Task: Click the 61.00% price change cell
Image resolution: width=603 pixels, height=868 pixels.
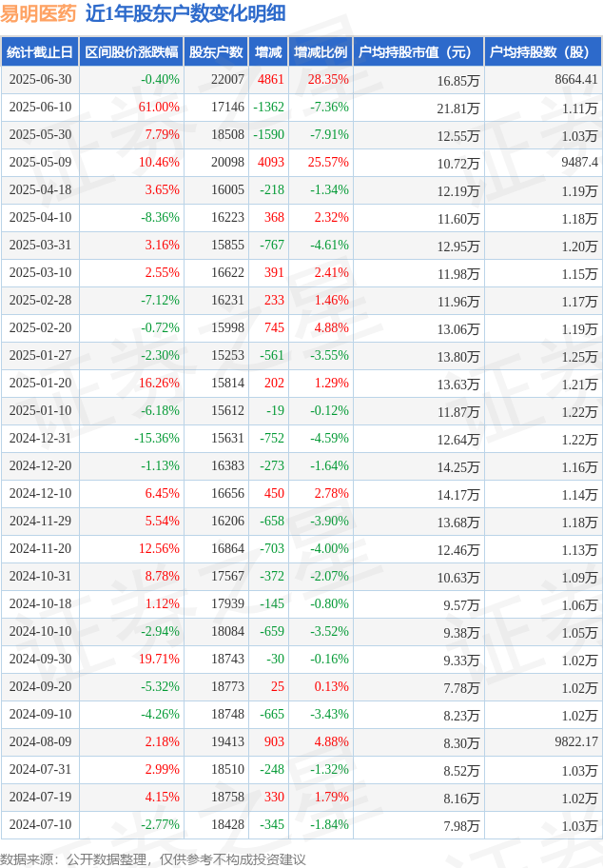Action: tap(159, 107)
